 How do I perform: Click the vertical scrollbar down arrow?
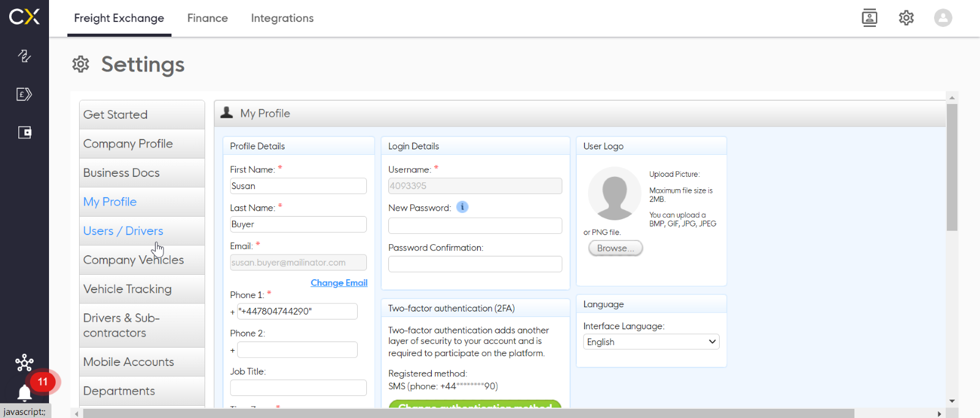952,401
